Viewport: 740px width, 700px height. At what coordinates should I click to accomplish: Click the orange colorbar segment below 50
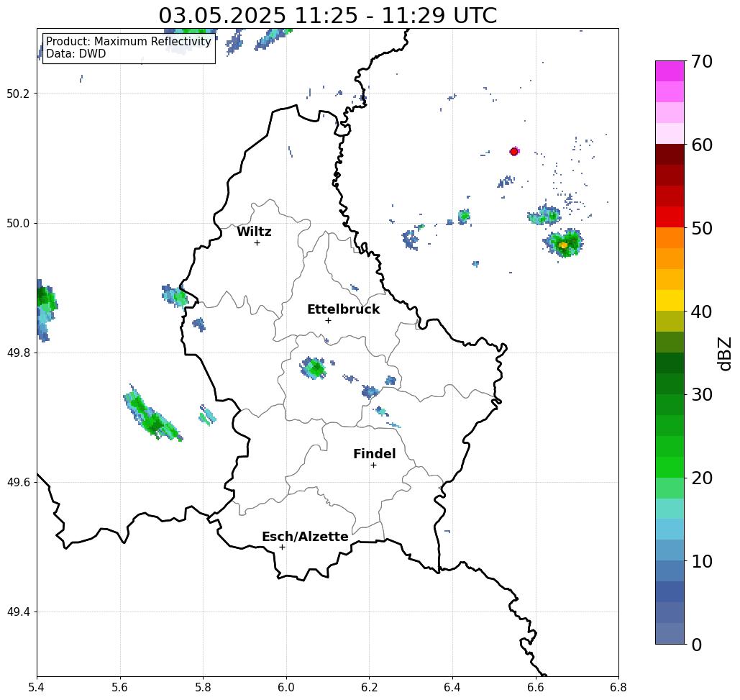[x=670, y=237]
